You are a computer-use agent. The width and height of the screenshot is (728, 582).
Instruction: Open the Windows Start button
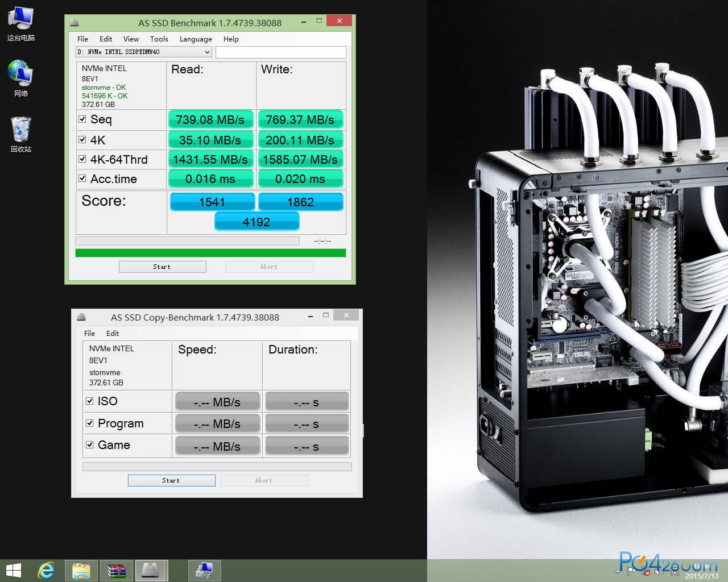(x=13, y=570)
